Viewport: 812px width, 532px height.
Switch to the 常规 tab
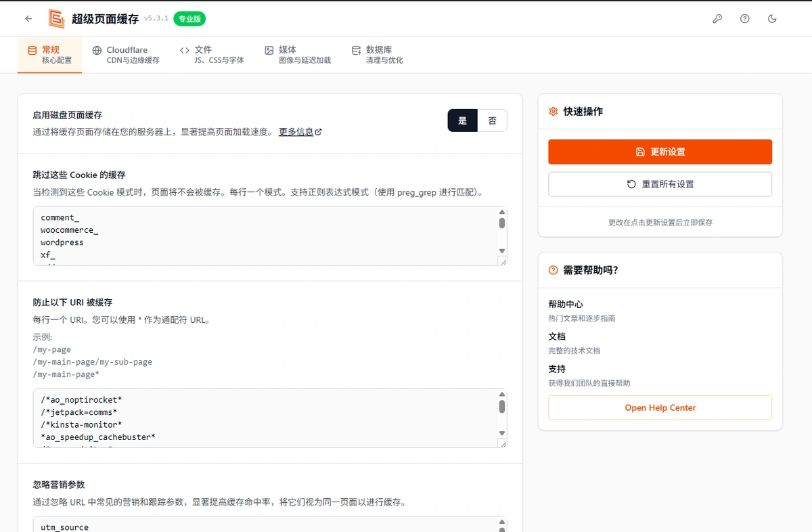point(49,55)
